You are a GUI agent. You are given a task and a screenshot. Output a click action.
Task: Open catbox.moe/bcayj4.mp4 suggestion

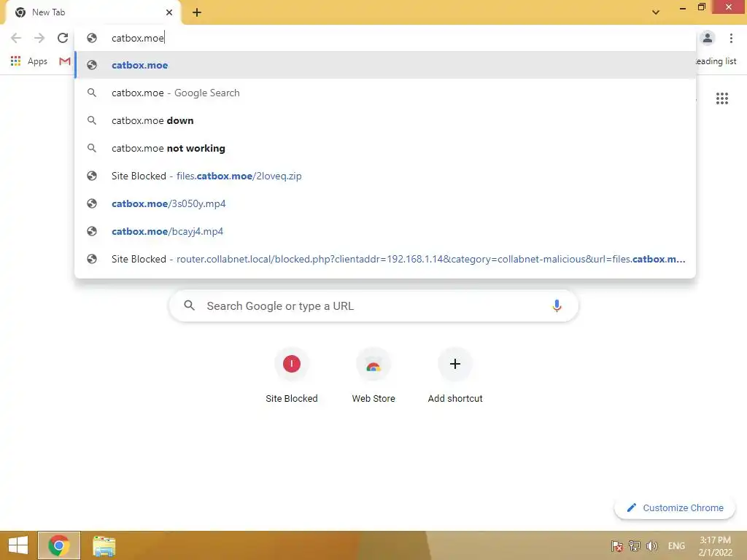(385, 231)
